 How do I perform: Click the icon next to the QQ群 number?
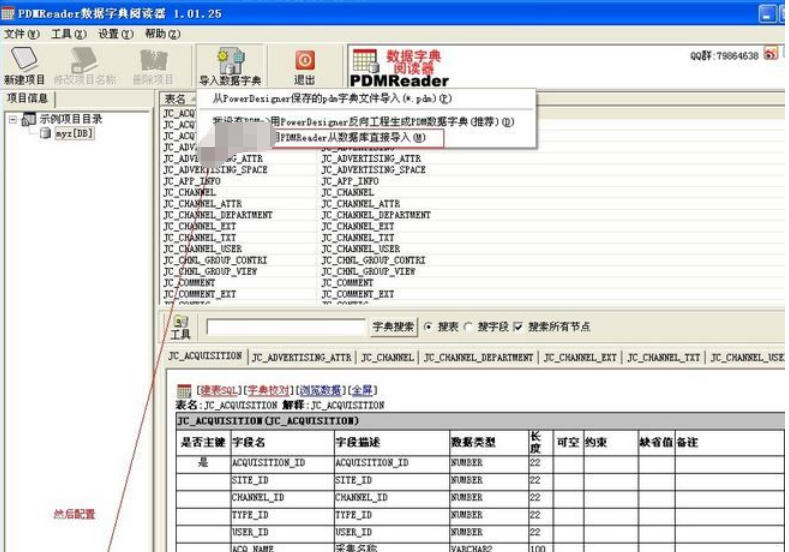tap(770, 53)
